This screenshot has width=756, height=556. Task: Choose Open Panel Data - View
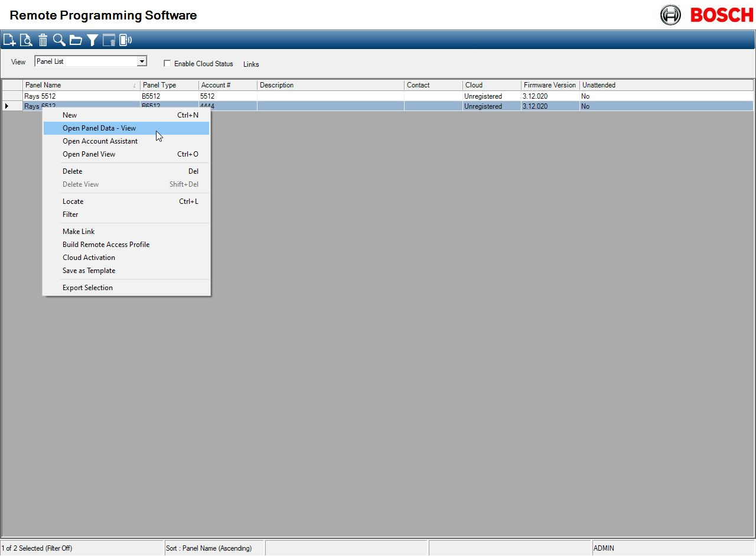(x=99, y=128)
